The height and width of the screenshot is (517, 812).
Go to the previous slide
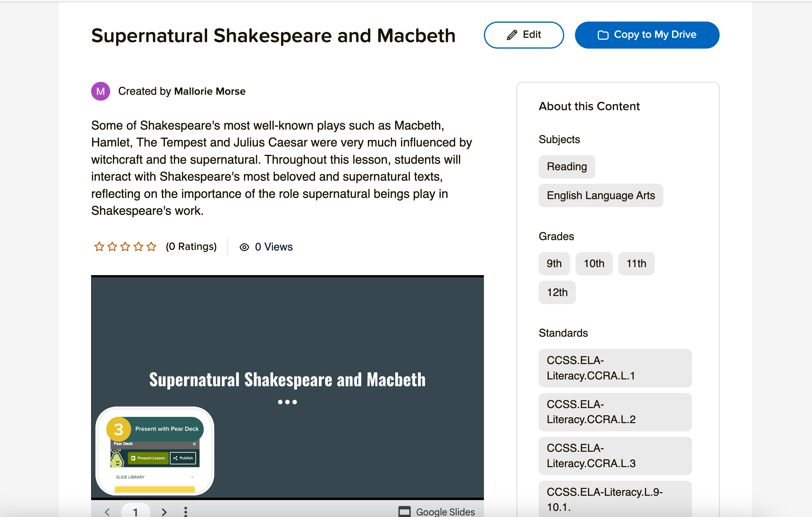(107, 512)
